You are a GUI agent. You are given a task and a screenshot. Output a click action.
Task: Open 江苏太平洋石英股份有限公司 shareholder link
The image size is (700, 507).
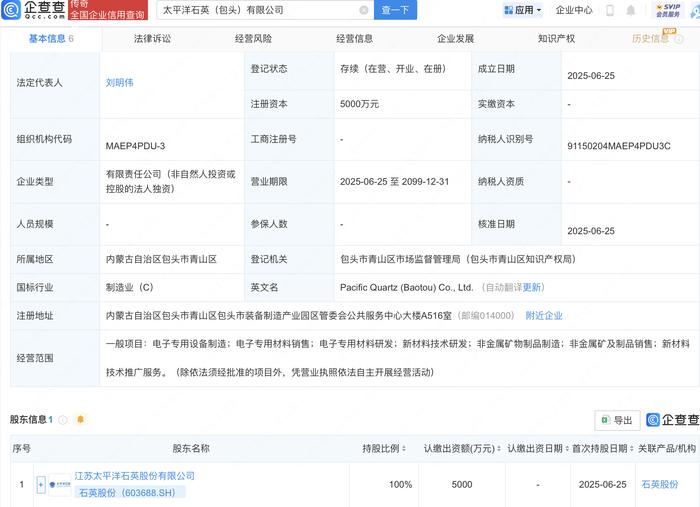click(x=134, y=476)
